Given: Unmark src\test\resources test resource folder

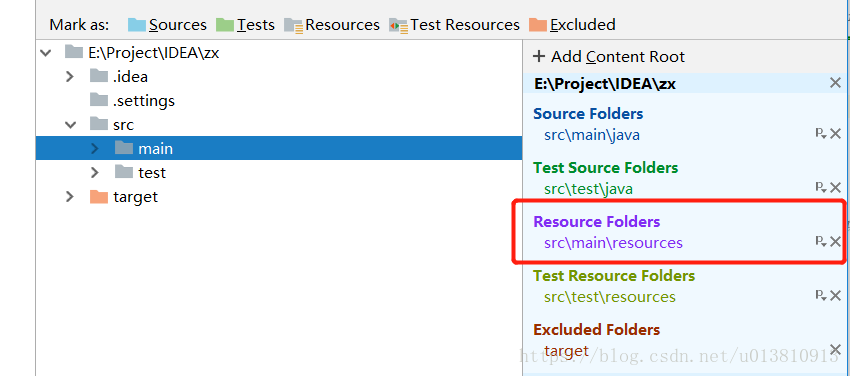Looking at the screenshot, I should pos(835,296).
